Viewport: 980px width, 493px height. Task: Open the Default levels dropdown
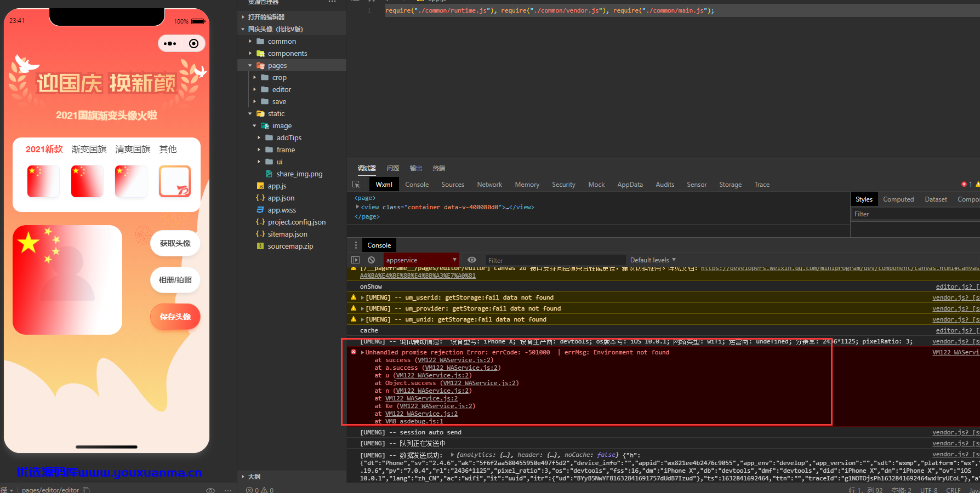pos(653,260)
